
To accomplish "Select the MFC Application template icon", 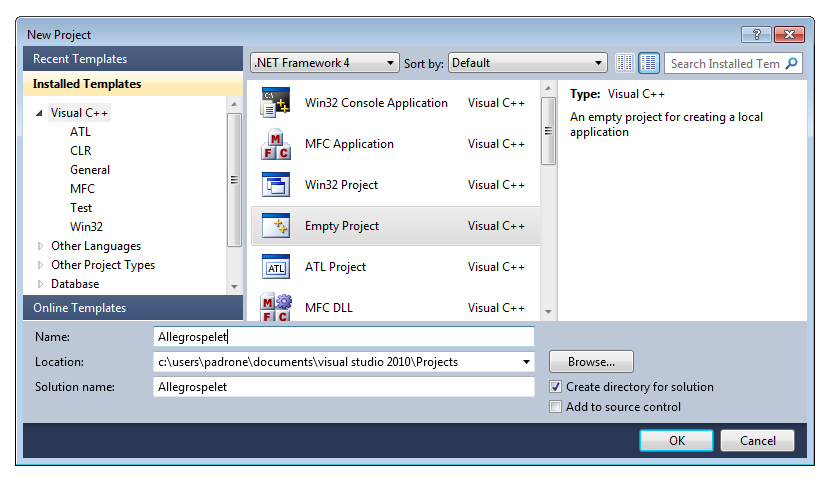I will click(x=275, y=144).
